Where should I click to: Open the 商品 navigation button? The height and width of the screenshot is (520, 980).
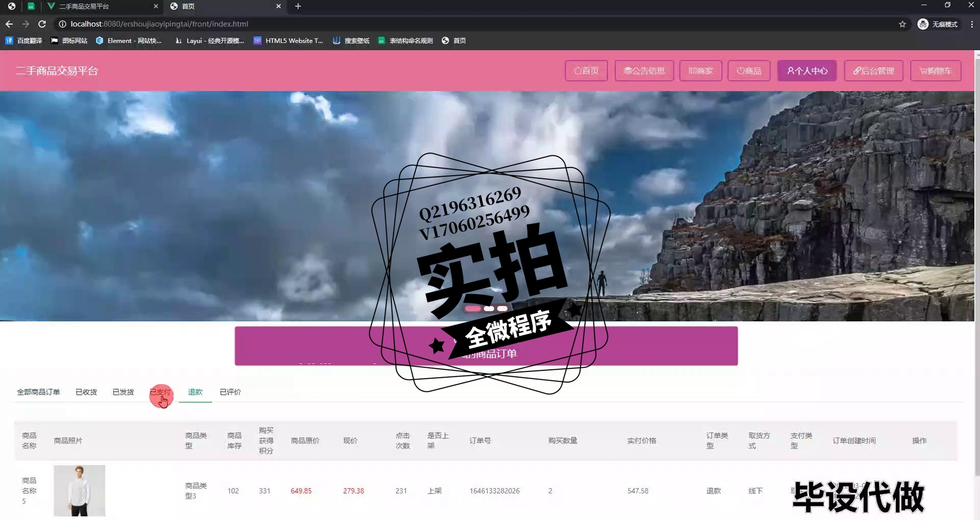click(749, 70)
